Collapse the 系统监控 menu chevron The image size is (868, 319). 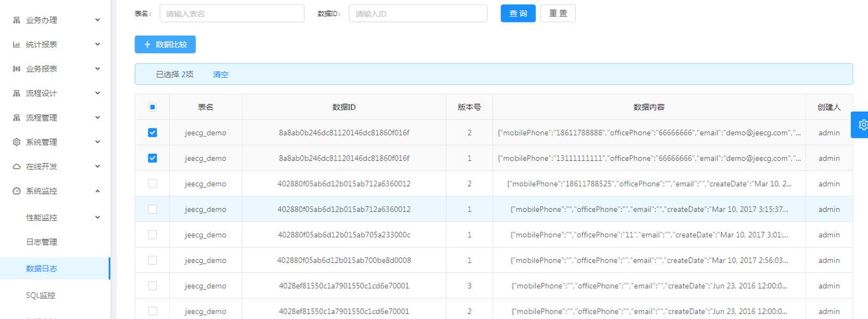point(98,191)
